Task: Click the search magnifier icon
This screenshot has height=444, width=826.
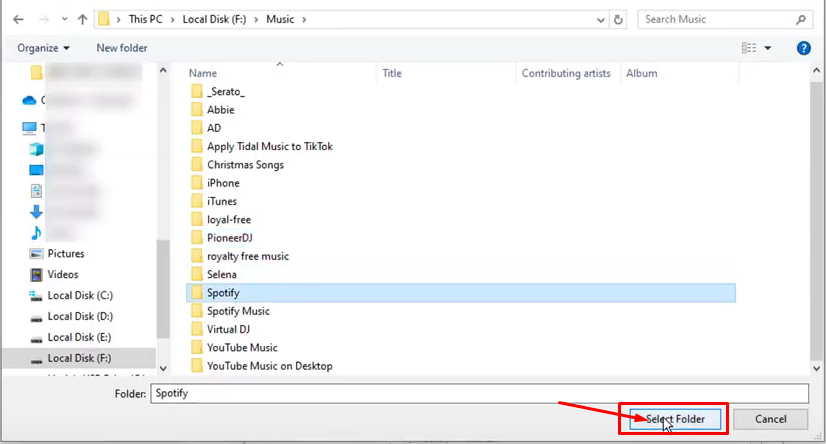Action: tap(801, 19)
